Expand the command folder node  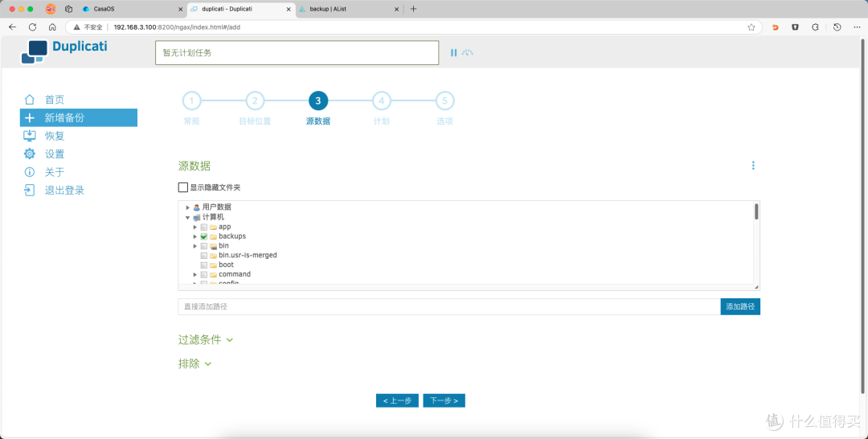(x=194, y=275)
